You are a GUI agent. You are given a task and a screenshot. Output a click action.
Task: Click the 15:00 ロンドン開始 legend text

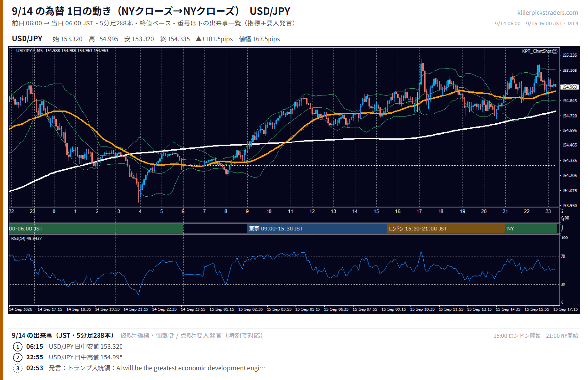517,336
